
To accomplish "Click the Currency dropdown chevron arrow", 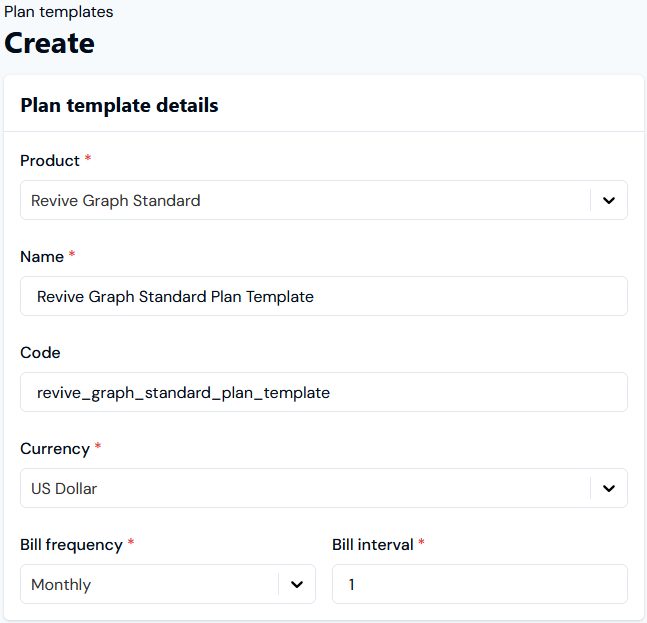I will (608, 488).
